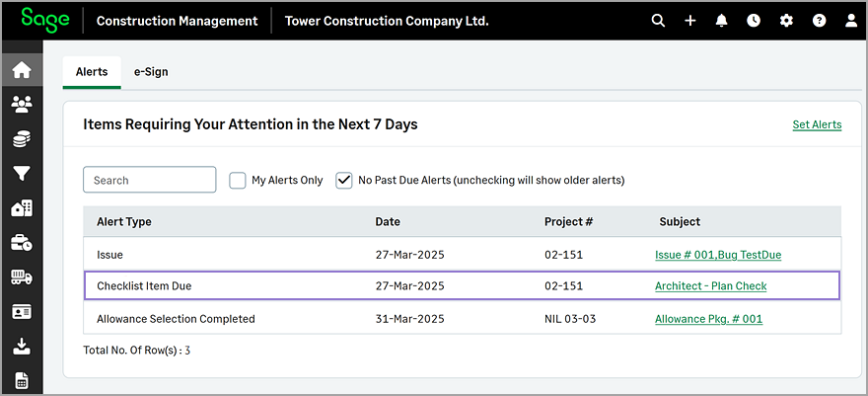This screenshot has width=868, height=396.
Task: Check the My Alerts Only checkbox
Action: point(238,181)
